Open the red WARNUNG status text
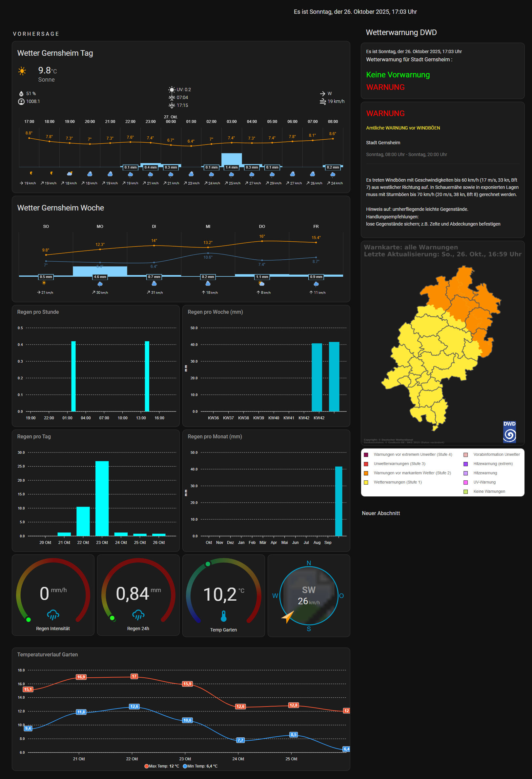This screenshot has width=532, height=779. [385, 87]
